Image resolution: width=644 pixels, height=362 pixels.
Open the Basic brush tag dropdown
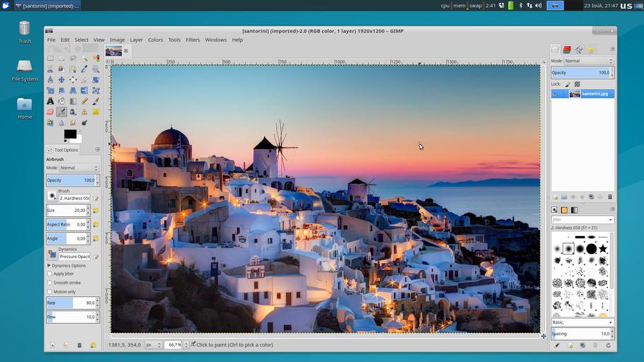click(x=582, y=322)
